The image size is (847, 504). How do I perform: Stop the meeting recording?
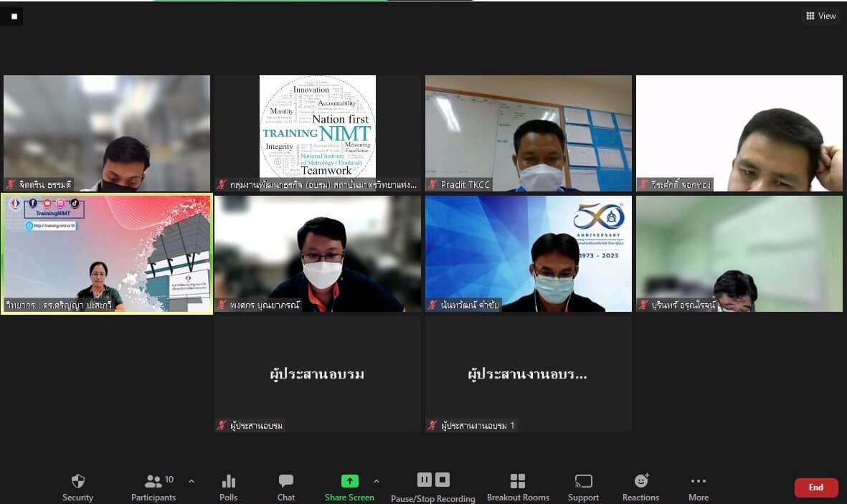click(x=443, y=480)
